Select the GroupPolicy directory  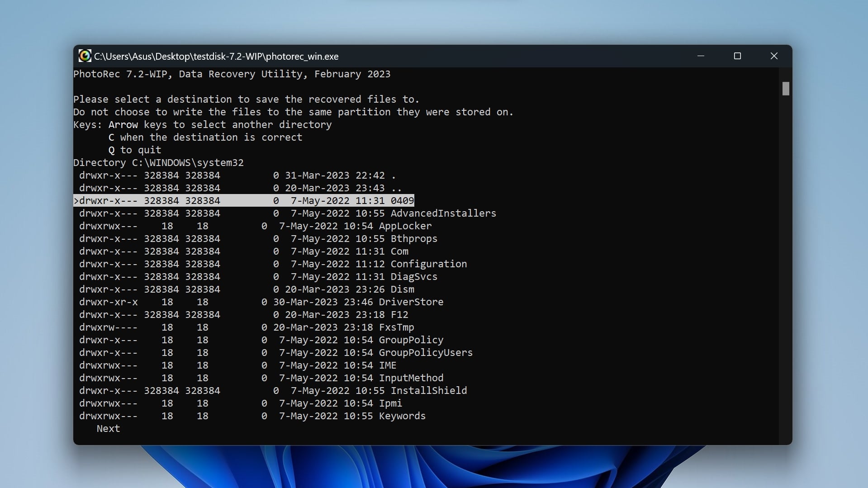click(261, 340)
